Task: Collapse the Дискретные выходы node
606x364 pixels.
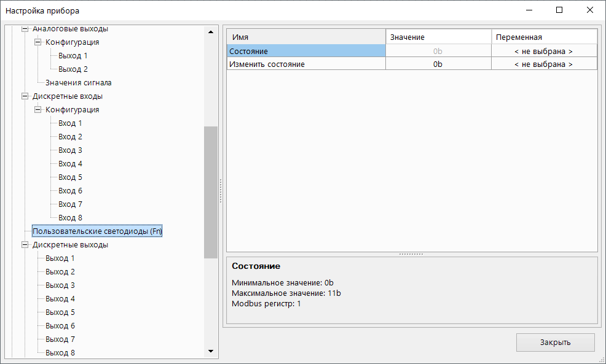Action: [25, 245]
